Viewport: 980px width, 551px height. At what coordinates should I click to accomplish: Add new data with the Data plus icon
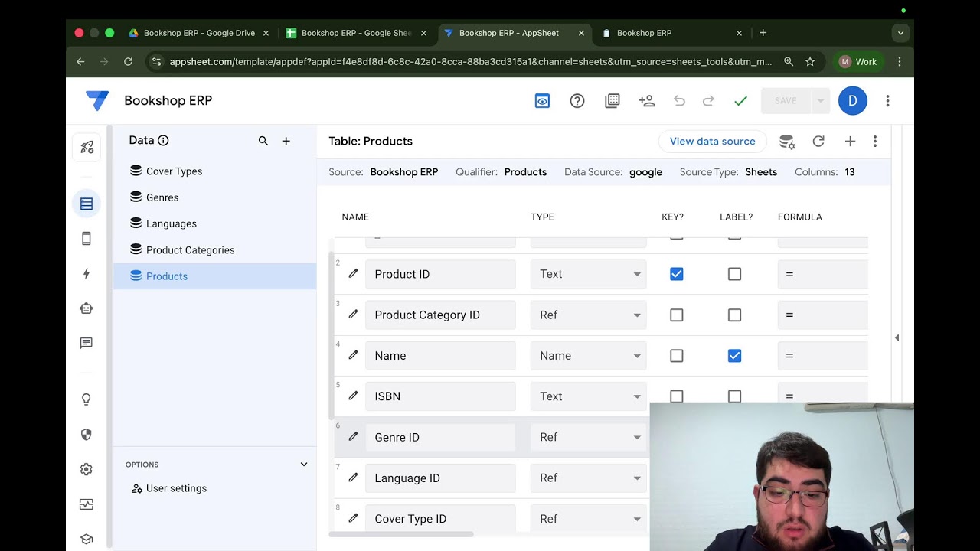286,141
